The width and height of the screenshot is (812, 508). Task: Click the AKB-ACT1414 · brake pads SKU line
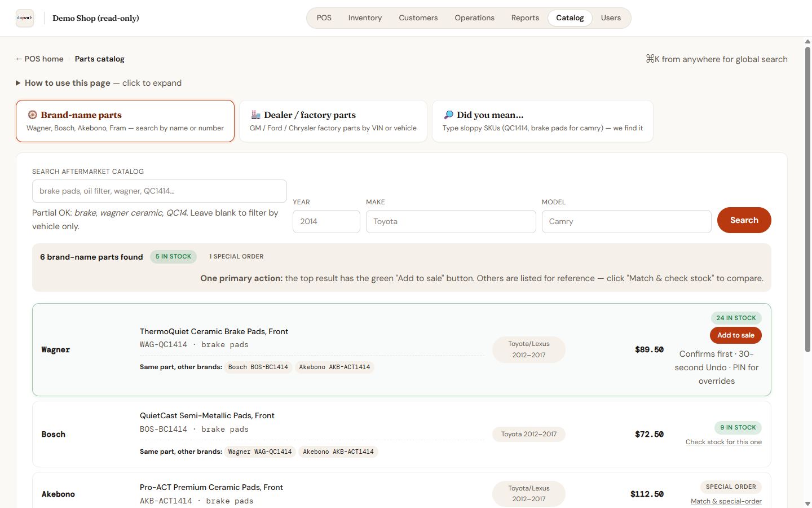(196, 501)
